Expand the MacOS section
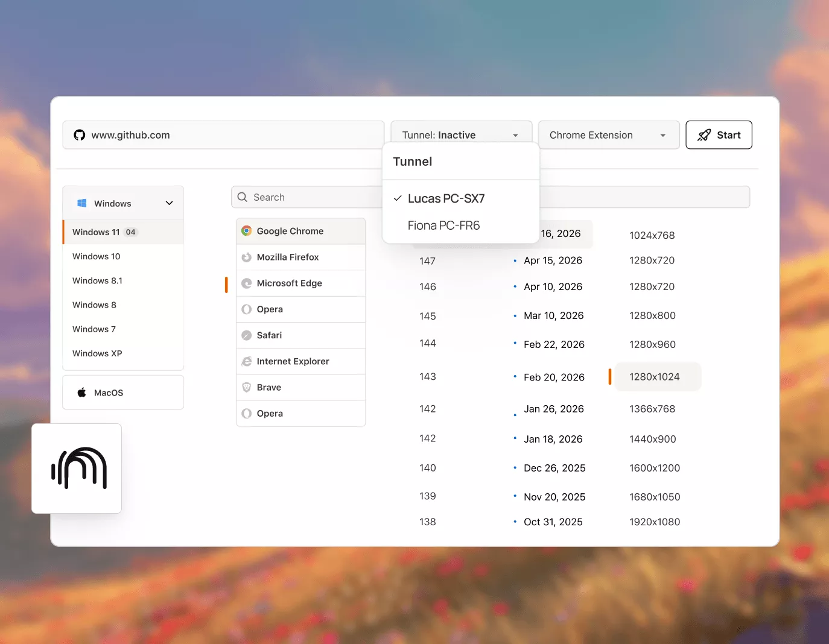 click(123, 393)
